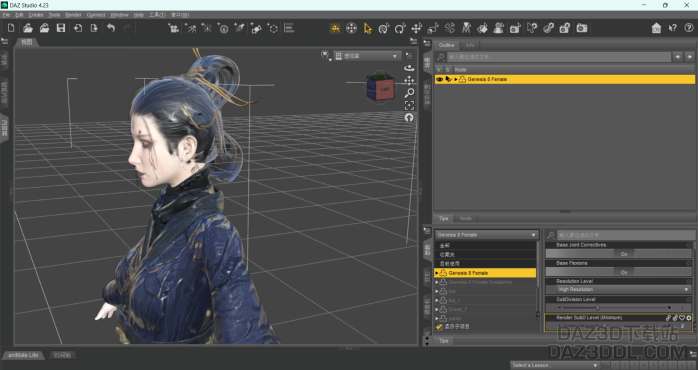Click the Render camera icon in toolbar
The image size is (698, 370).
point(581,28)
